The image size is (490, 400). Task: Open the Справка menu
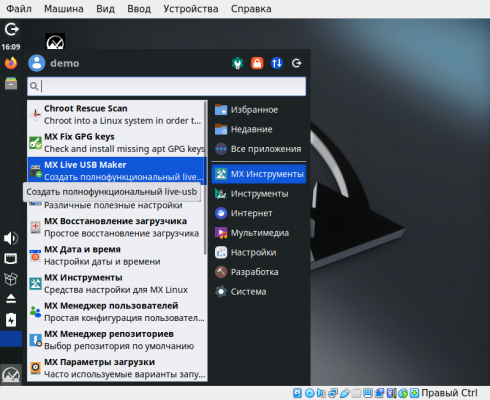coord(251,9)
